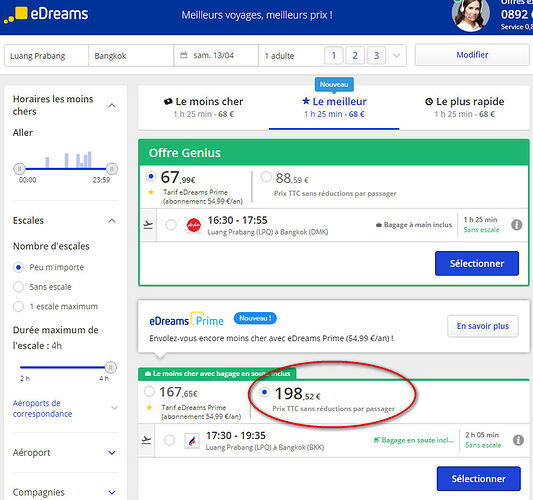Click the eDreams logo

tap(46, 15)
